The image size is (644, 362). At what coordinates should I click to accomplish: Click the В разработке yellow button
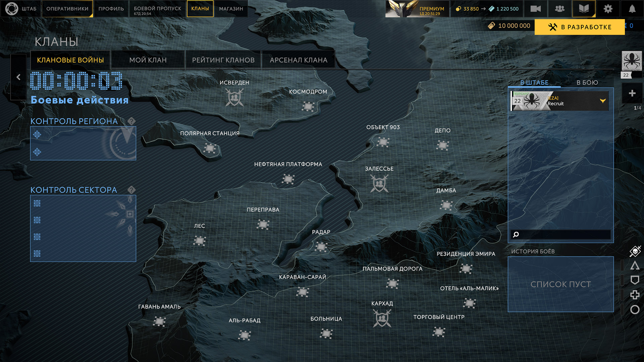click(x=580, y=27)
